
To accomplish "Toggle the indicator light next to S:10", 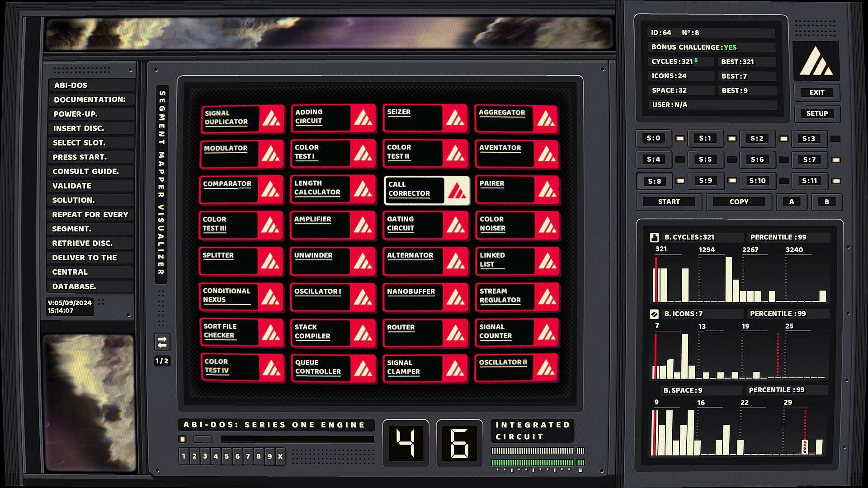I will click(x=784, y=181).
